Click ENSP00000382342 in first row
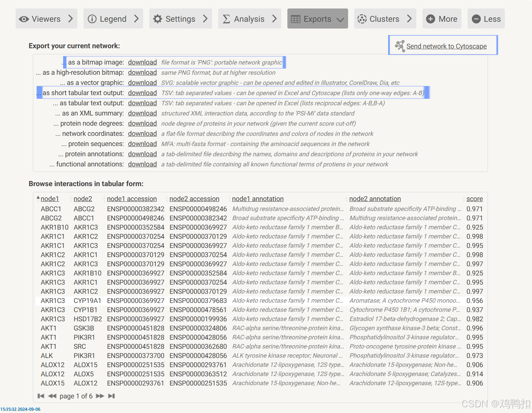Image resolution: width=532 pixels, height=413 pixels. tap(136, 209)
